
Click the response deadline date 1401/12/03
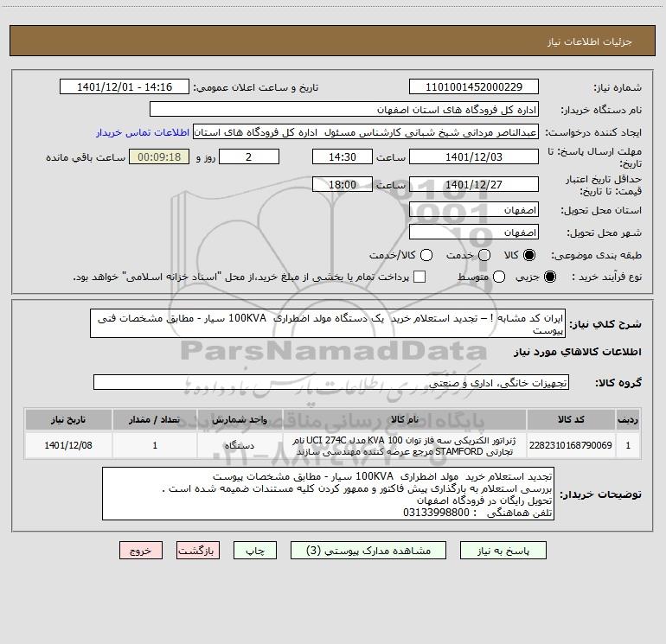(x=474, y=156)
